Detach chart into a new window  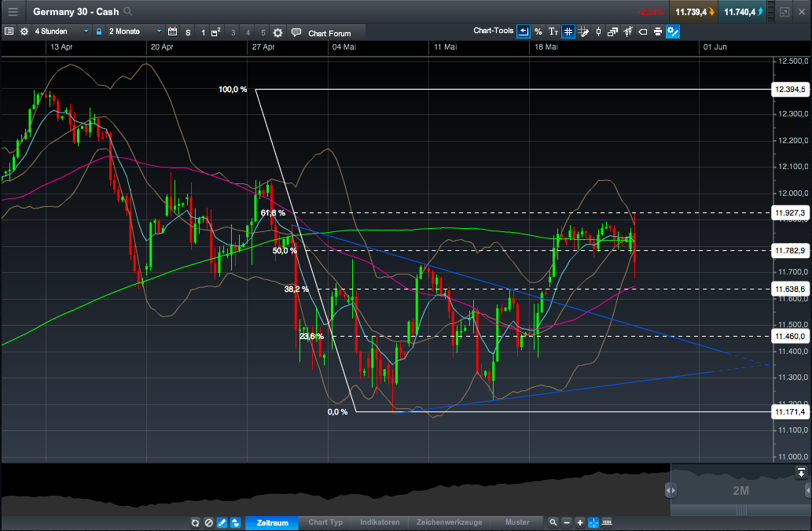784,11
